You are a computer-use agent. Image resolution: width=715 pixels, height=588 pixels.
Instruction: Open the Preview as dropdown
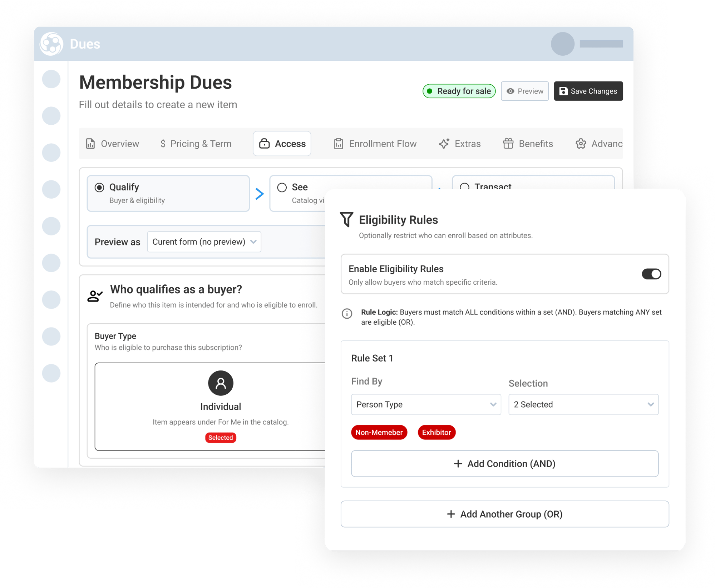point(204,242)
